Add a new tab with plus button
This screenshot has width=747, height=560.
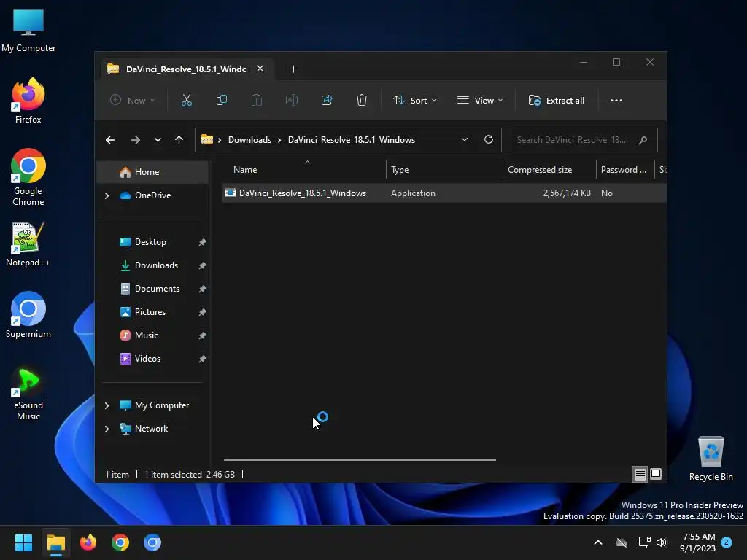click(293, 69)
